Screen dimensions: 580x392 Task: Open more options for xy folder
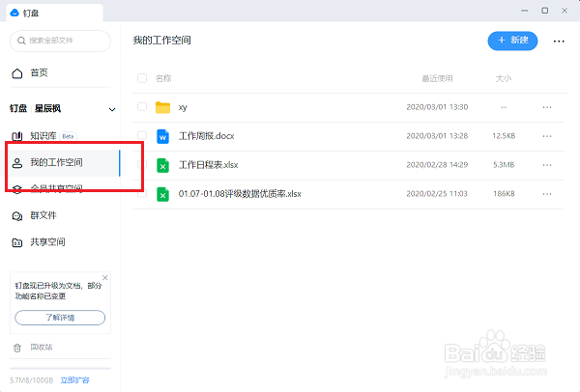[x=547, y=107]
